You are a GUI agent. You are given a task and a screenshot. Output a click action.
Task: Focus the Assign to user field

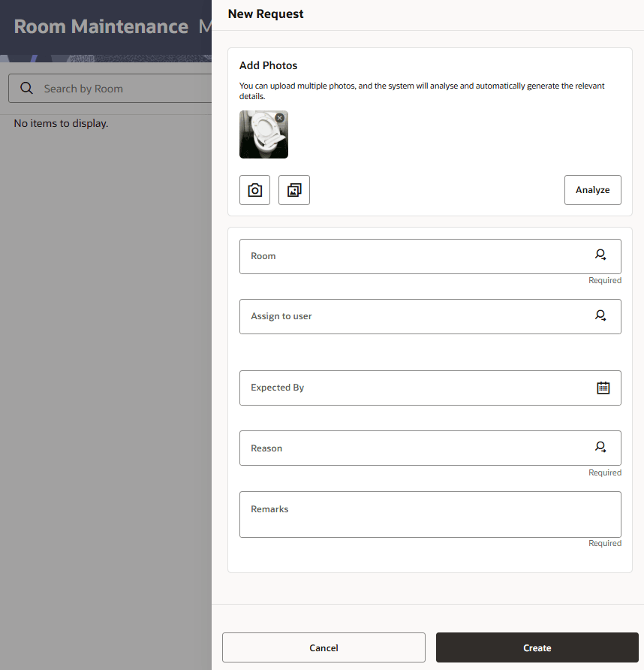point(430,317)
